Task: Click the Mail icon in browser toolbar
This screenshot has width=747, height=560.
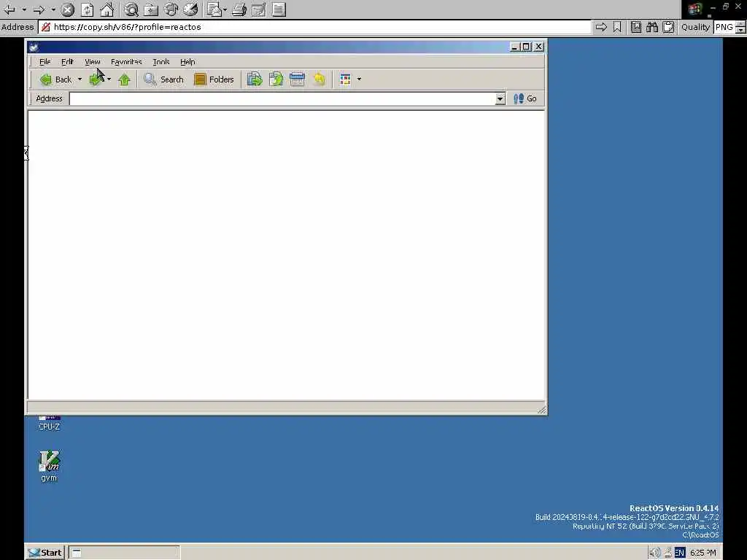Action: pyautogui.click(x=214, y=9)
